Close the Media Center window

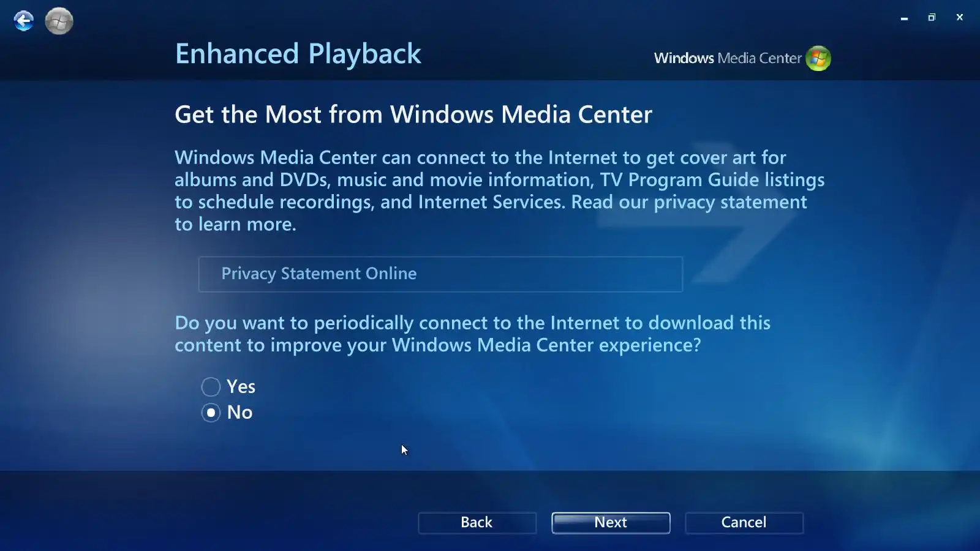(960, 18)
